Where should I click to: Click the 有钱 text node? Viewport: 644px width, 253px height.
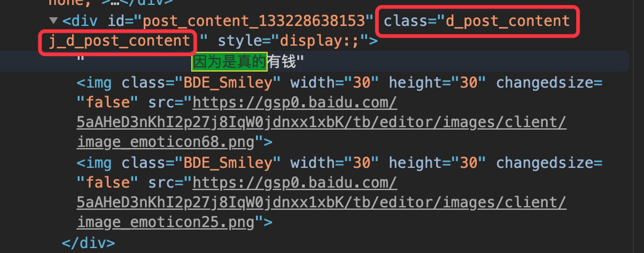(281, 62)
